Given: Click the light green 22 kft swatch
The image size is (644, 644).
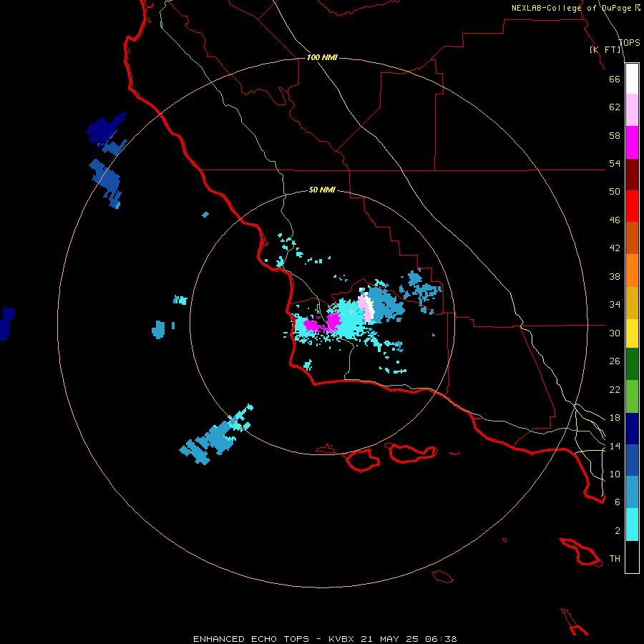Looking at the screenshot, I should (x=632, y=396).
